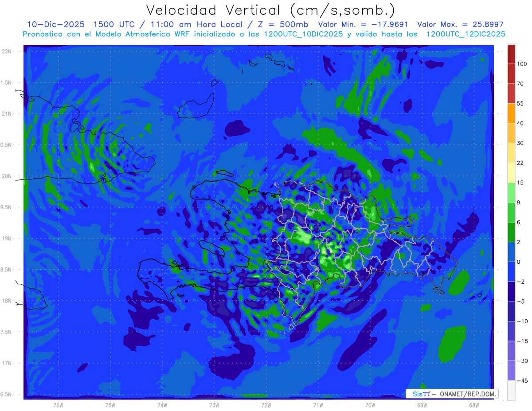Click the '18N' latitude label

[8, 301]
